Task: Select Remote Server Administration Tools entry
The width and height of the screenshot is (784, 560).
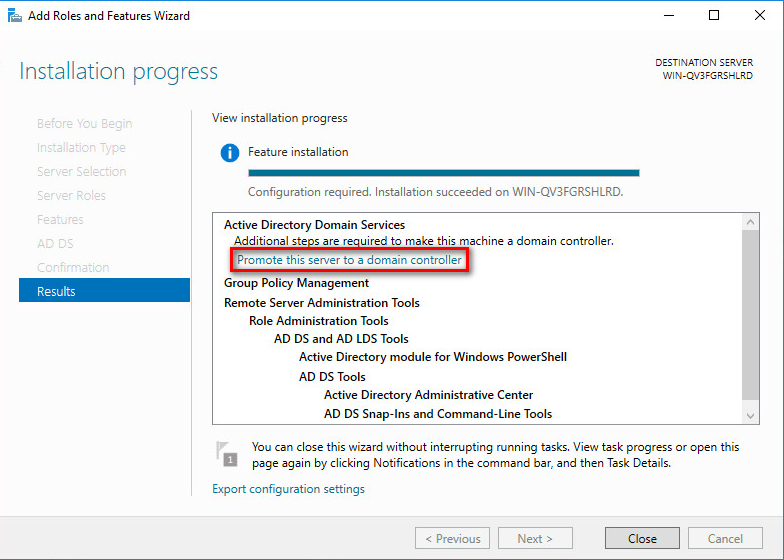Action: click(x=322, y=303)
